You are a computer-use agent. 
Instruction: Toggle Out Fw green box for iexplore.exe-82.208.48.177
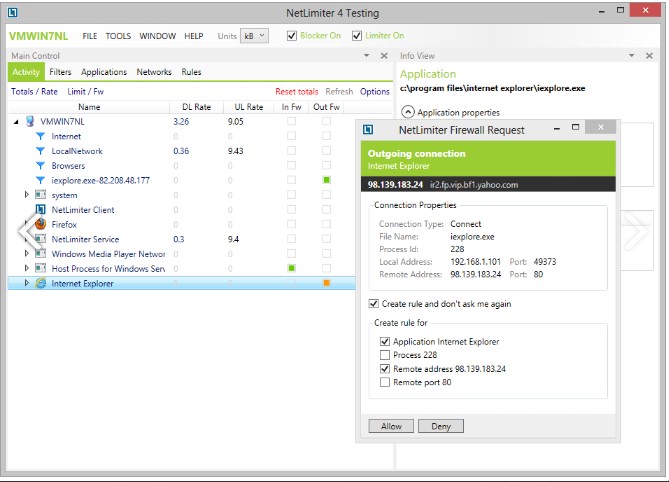pyautogui.click(x=326, y=180)
